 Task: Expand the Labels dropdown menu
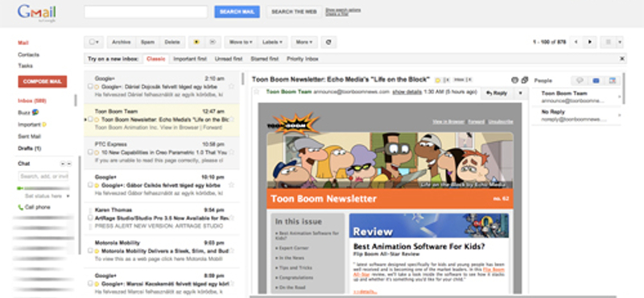272,42
